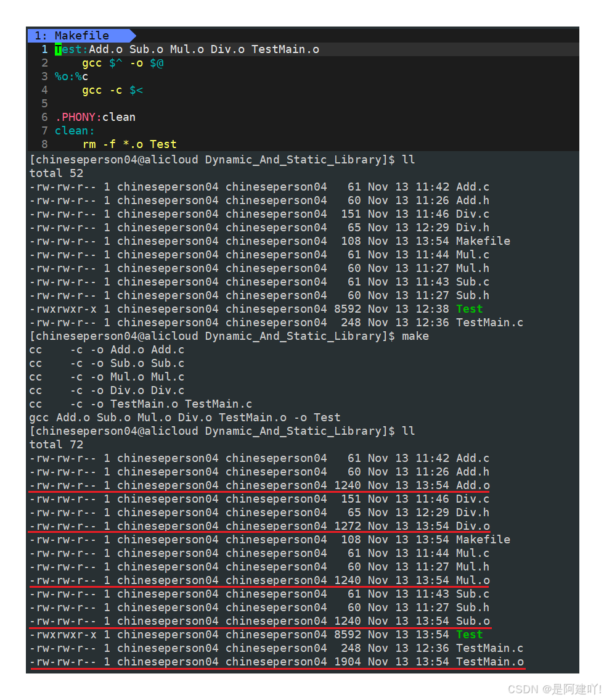Click the green cursor on Test target

pyautogui.click(x=58, y=49)
